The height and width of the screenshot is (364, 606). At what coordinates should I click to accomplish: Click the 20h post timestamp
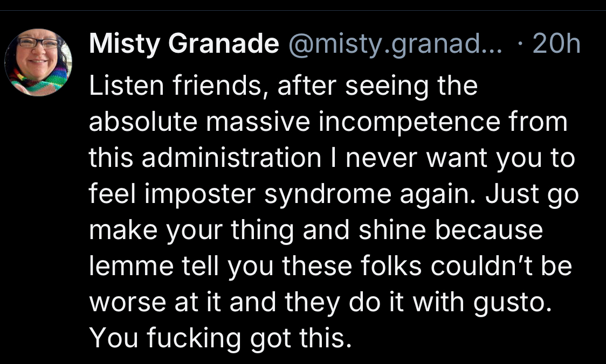coord(556,44)
